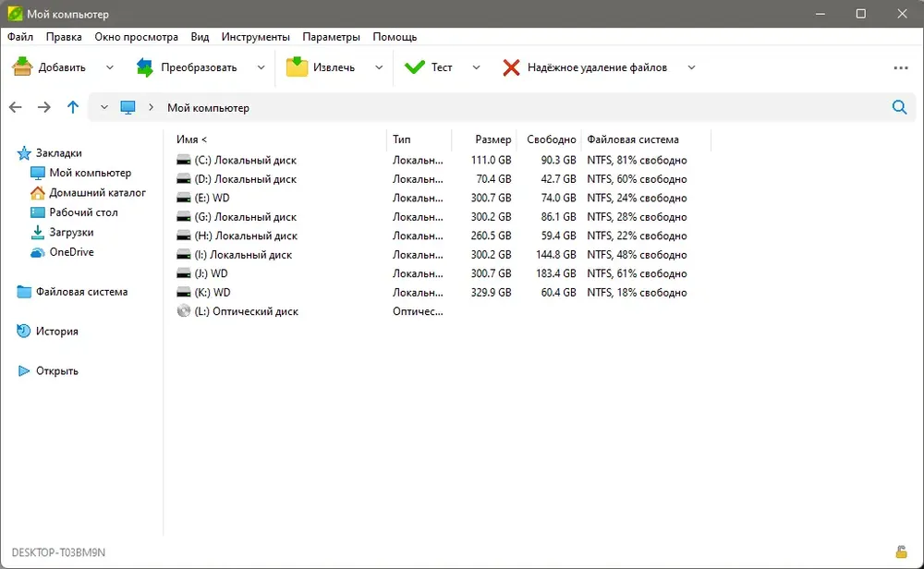Click the Add archive toolbar icon
This screenshot has height=569, width=924.
[x=22, y=67]
